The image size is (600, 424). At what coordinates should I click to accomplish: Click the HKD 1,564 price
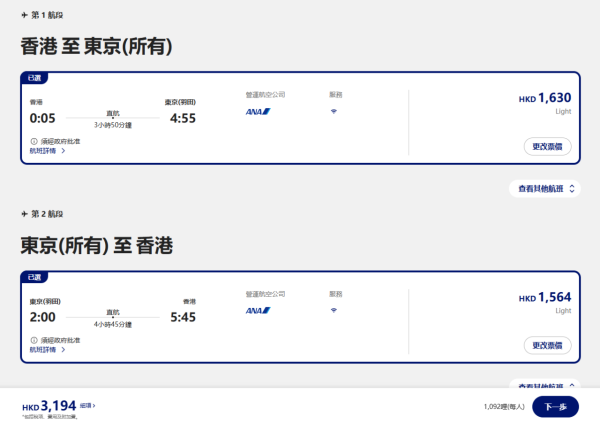(545, 297)
